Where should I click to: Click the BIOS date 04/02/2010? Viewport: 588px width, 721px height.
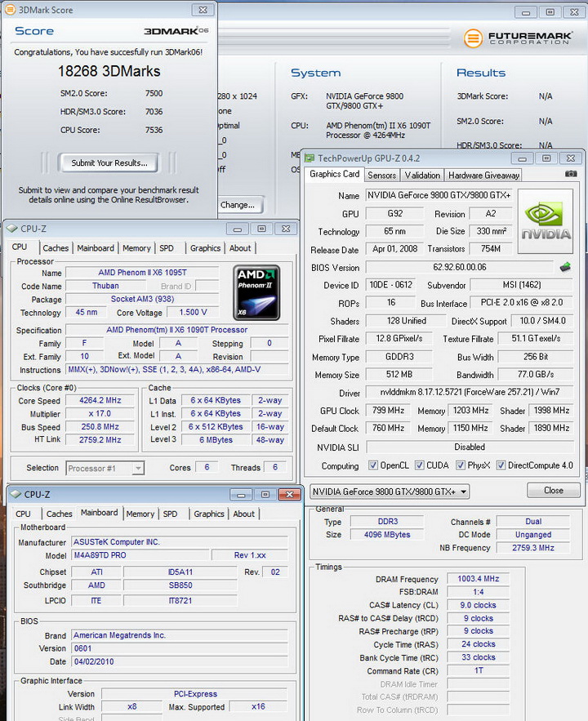tap(180, 661)
